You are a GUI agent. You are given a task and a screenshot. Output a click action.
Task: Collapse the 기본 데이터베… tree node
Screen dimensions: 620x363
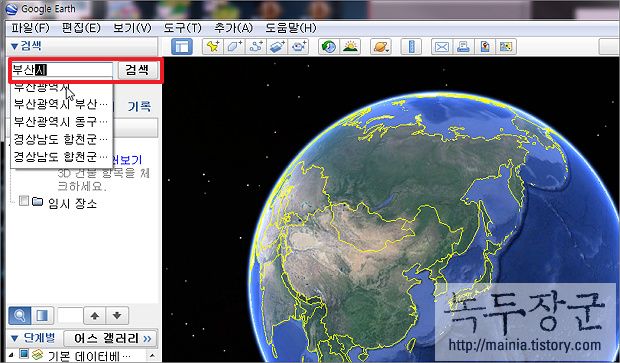point(11,354)
